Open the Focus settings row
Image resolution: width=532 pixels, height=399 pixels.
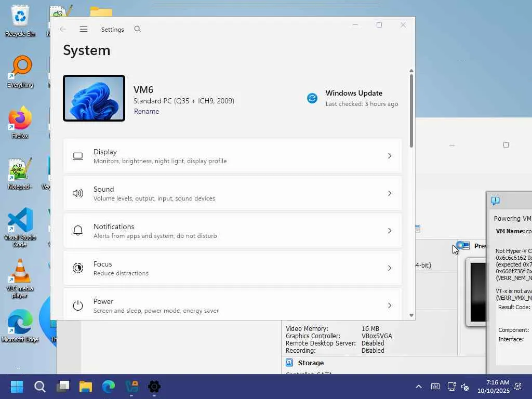pyautogui.click(x=232, y=268)
